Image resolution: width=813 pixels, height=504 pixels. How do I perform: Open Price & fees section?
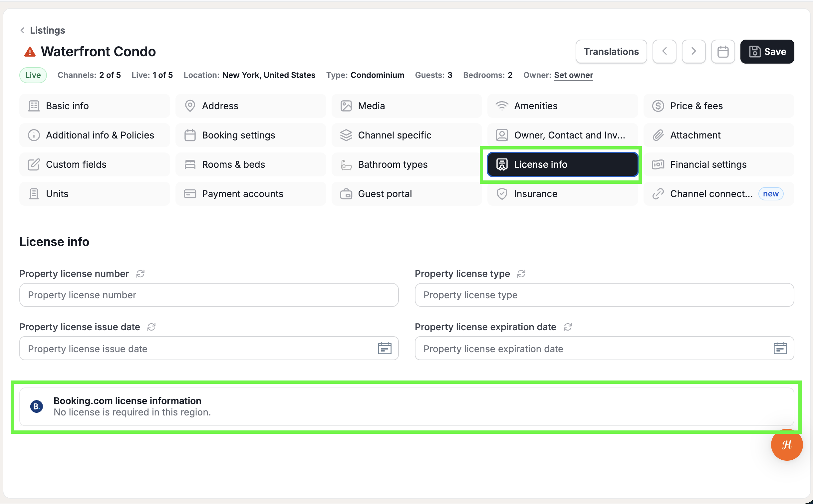point(719,106)
